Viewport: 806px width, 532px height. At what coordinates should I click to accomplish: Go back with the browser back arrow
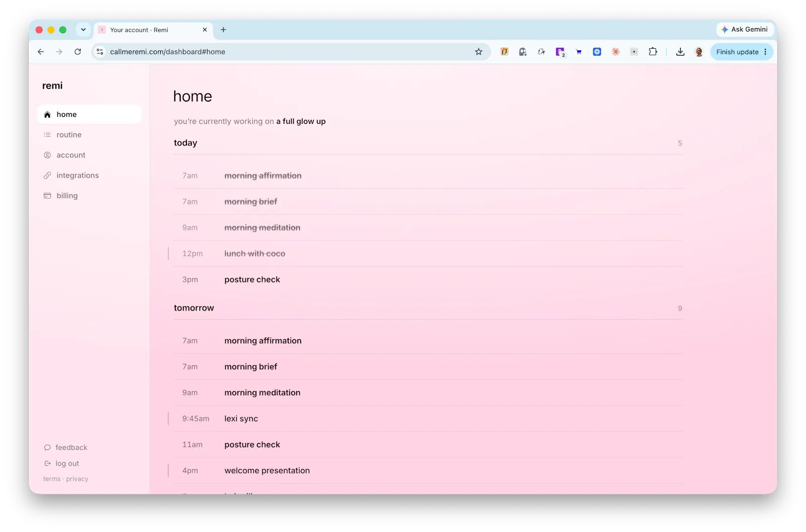(41, 52)
